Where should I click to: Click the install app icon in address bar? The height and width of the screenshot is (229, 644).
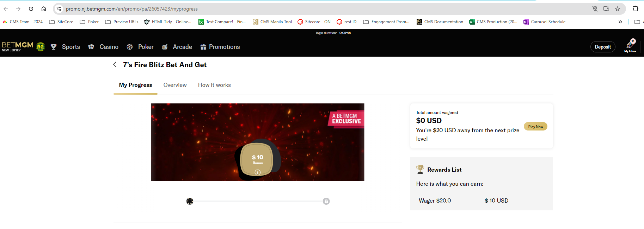606,9
